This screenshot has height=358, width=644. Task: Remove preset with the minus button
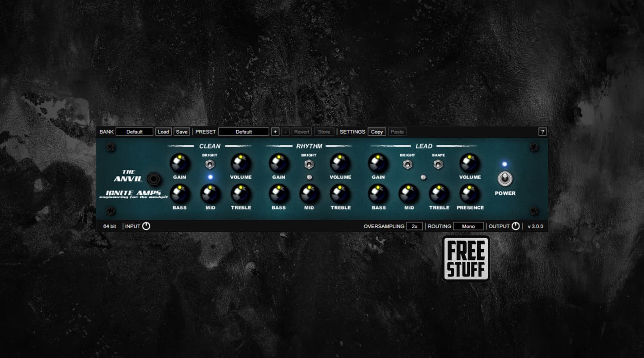coord(286,132)
